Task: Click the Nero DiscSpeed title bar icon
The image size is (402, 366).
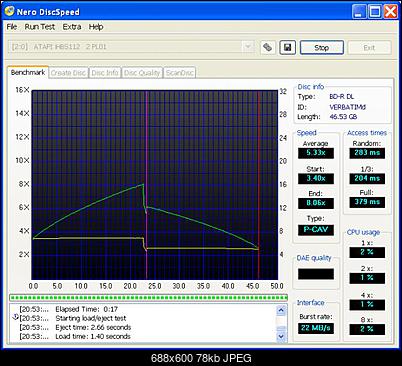Action: (x=9, y=12)
